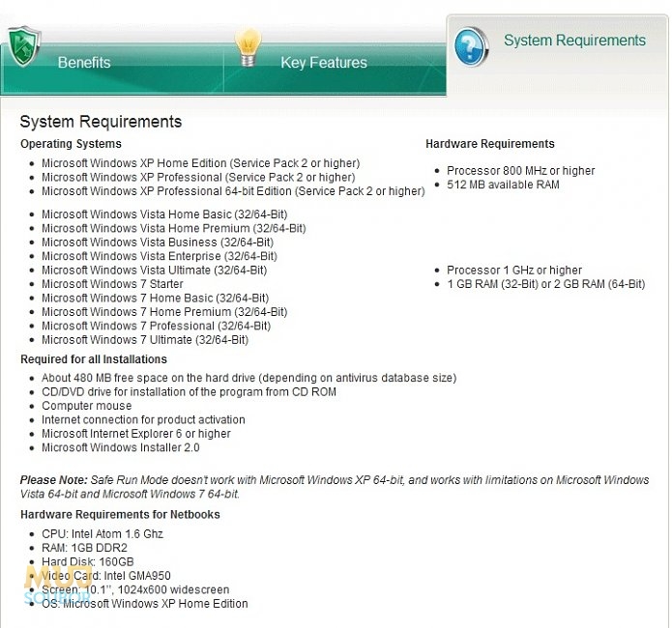Click 'Video Card: Intel GMA950'

[x=106, y=576]
